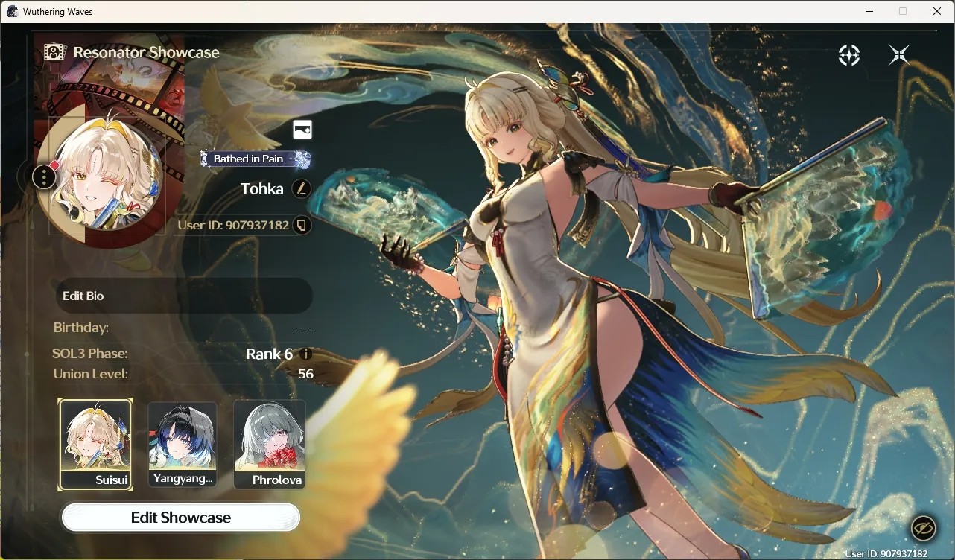Select the Phrolova resonator card
This screenshot has width=955, height=560.
270,445
